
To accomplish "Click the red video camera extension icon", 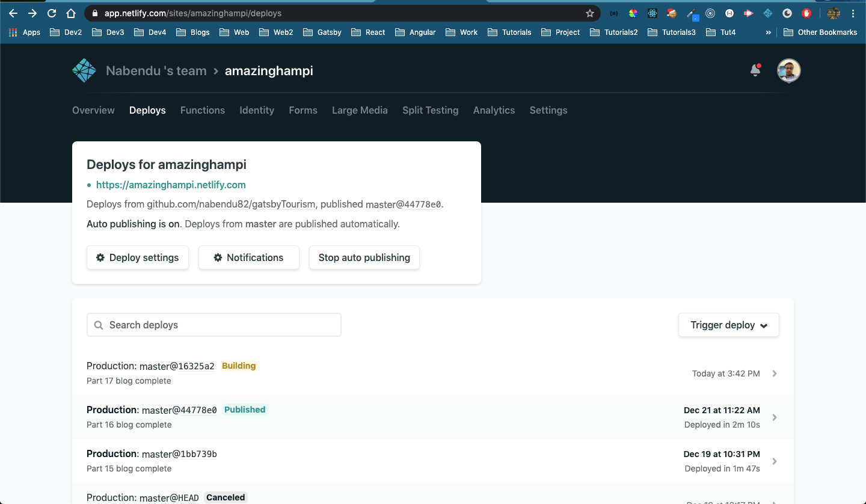I will coord(749,13).
